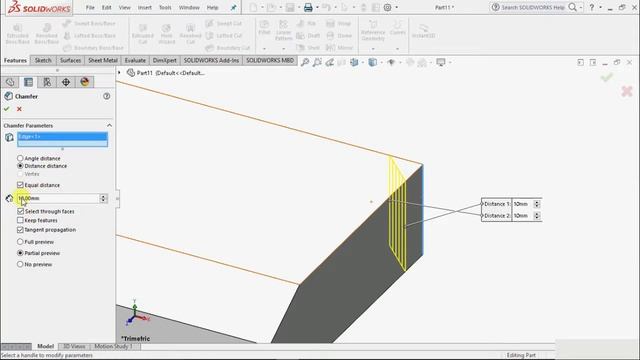This screenshot has height=360, width=640.
Task: Collapse the Chamfer Parameters section
Action: pos(109,125)
